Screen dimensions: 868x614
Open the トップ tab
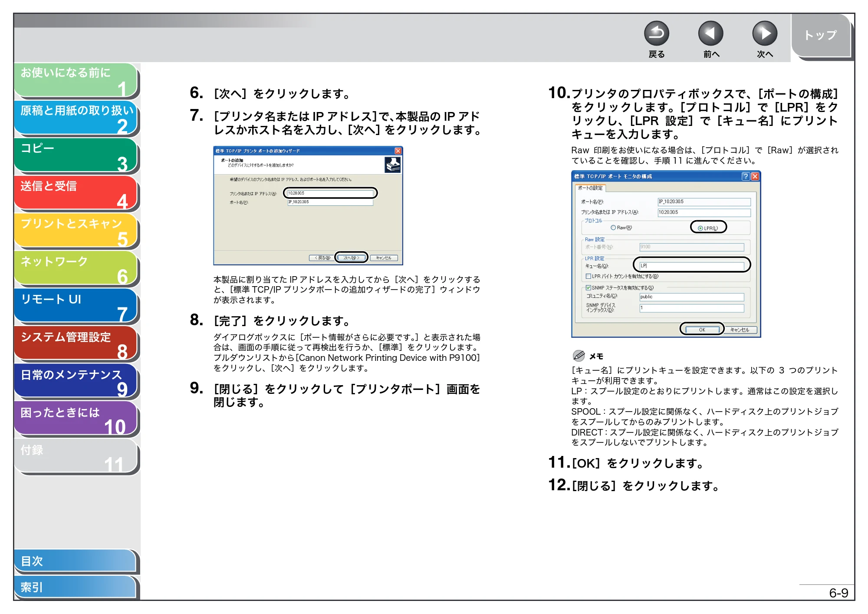pyautogui.click(x=821, y=36)
